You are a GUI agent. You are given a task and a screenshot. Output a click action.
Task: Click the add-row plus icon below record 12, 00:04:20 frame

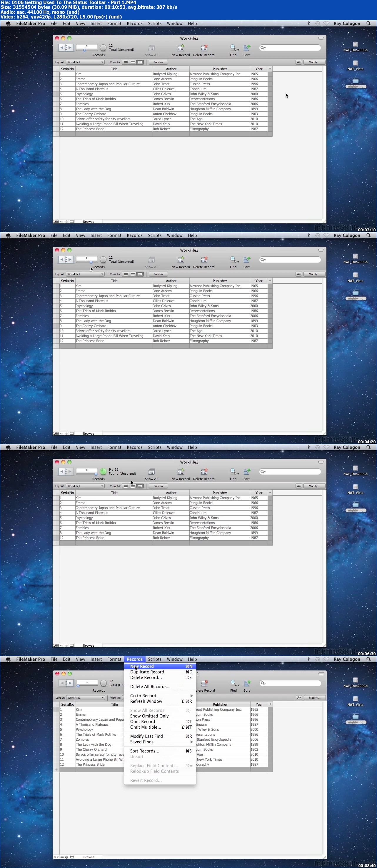coord(56,346)
